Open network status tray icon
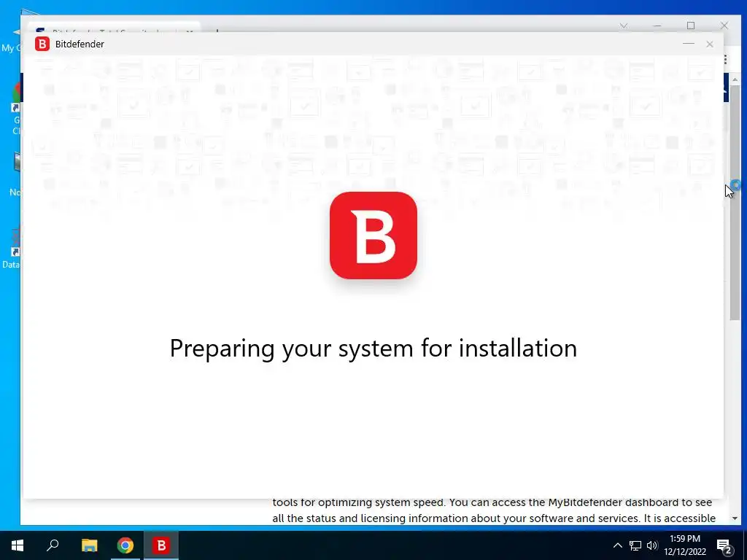 click(635, 545)
